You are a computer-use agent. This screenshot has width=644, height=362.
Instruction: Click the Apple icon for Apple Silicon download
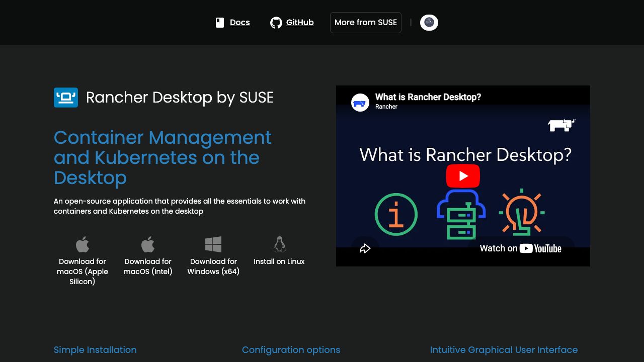click(83, 244)
